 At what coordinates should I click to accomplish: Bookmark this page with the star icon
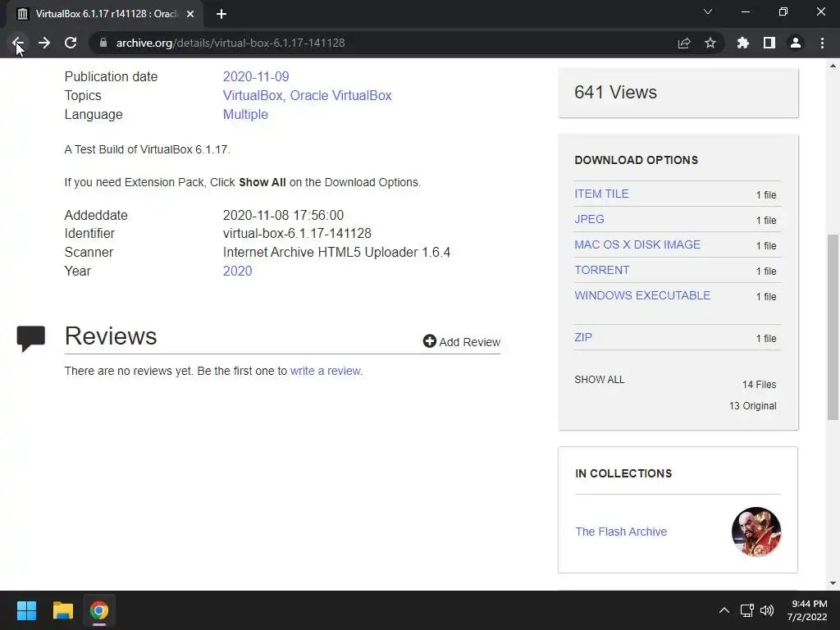(x=710, y=43)
